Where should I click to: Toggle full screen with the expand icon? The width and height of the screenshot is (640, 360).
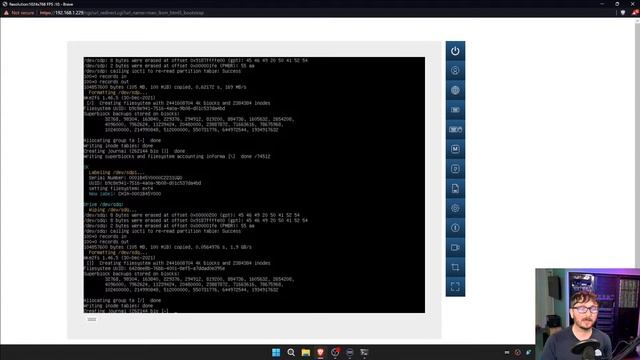455,287
